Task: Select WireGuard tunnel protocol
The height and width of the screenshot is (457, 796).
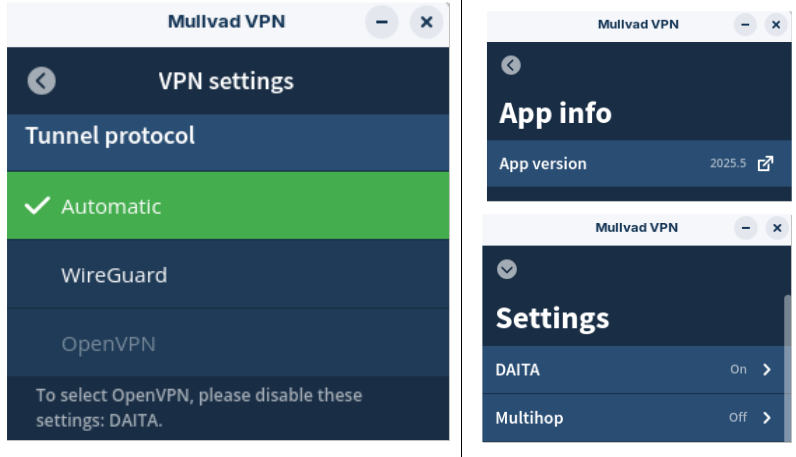Action: (x=228, y=274)
